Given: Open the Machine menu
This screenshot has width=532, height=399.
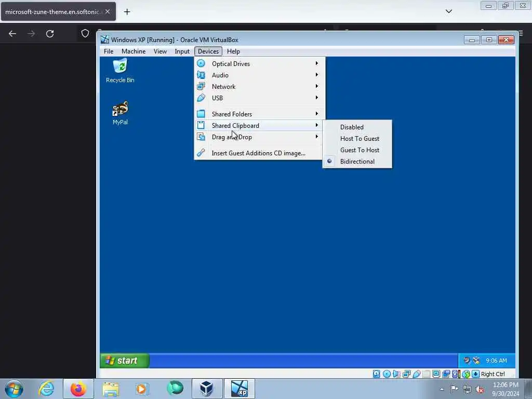Looking at the screenshot, I should pyautogui.click(x=134, y=51).
